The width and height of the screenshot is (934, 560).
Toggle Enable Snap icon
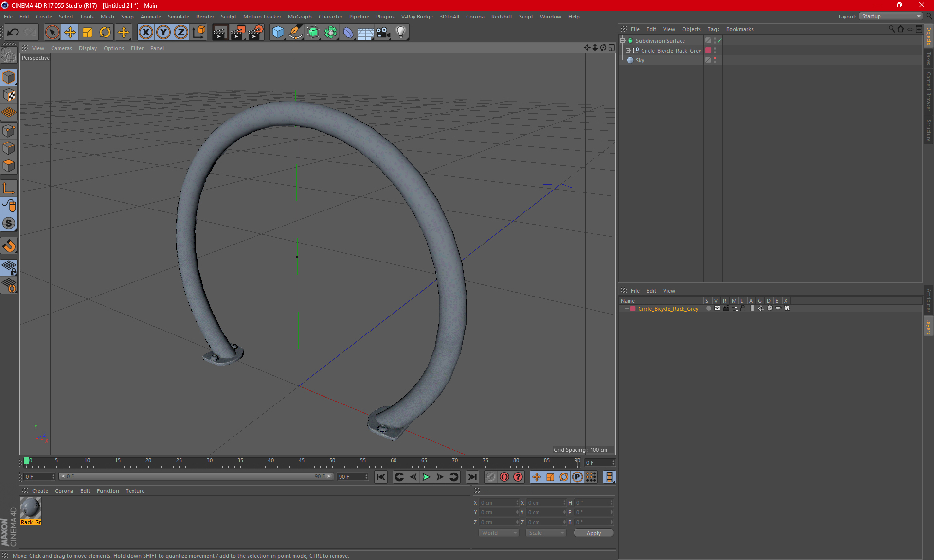pos(9,223)
